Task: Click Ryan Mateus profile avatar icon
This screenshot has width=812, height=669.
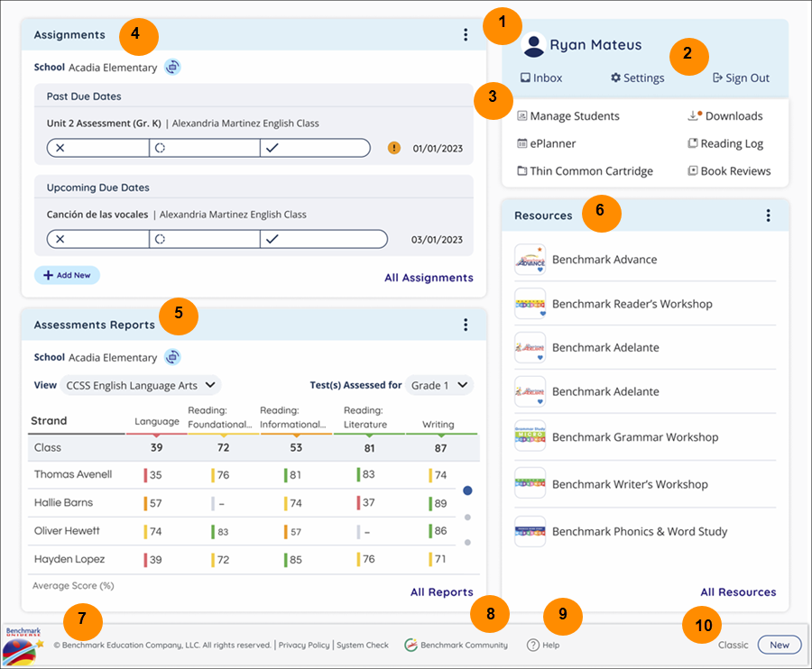Action: click(533, 45)
